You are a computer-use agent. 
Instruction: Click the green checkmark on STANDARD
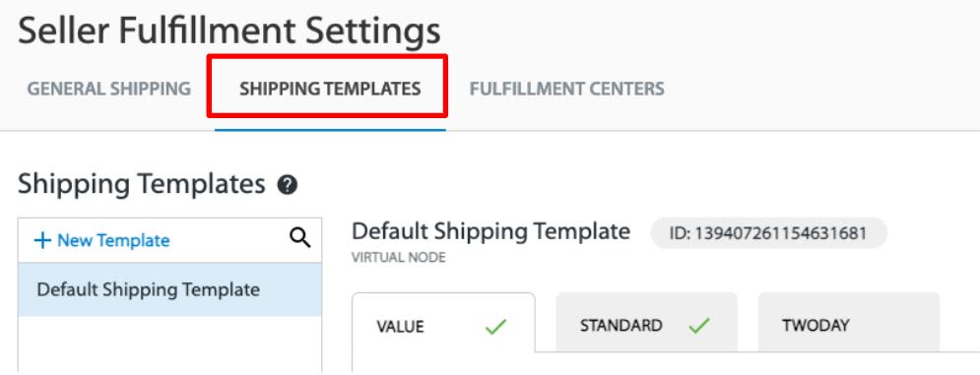click(x=699, y=325)
